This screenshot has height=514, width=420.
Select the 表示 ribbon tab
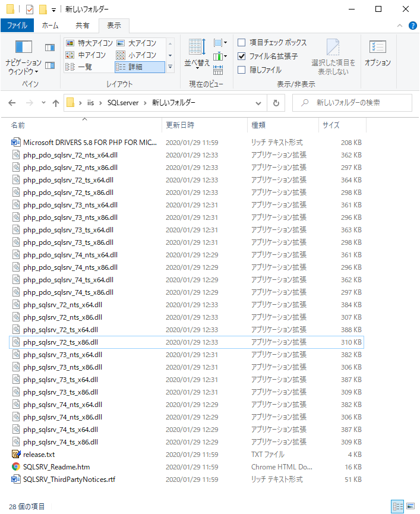click(114, 25)
